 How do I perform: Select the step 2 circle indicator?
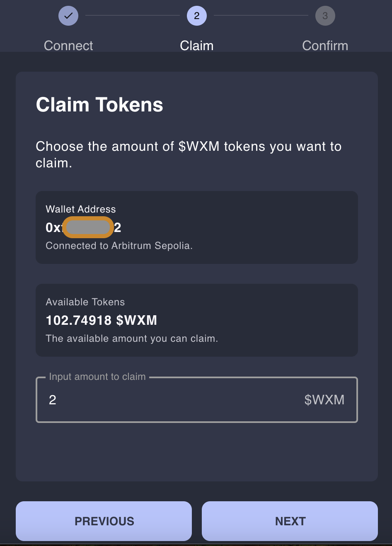(196, 16)
